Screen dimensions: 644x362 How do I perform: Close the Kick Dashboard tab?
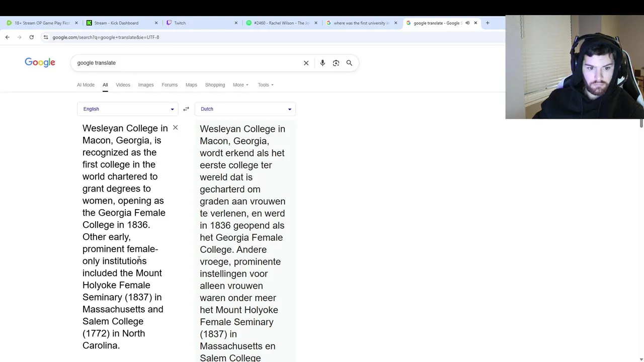pyautogui.click(x=156, y=23)
